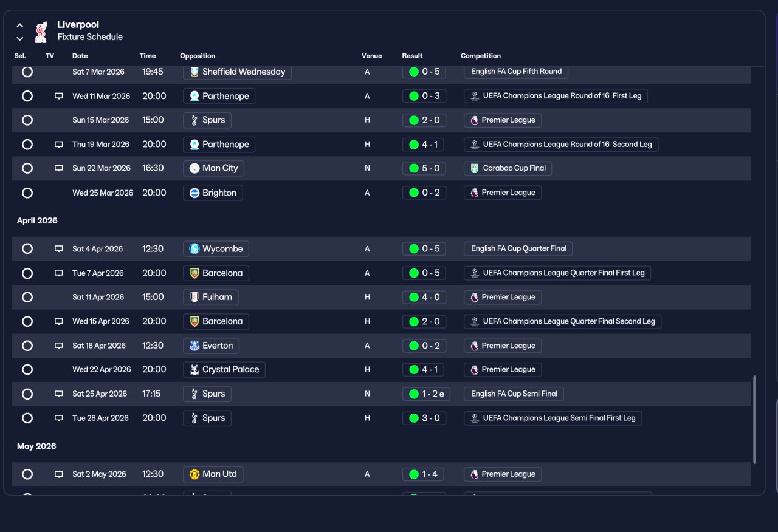This screenshot has height=532, width=778.
Task: Sort by the Date column header
Action: [x=80, y=56]
